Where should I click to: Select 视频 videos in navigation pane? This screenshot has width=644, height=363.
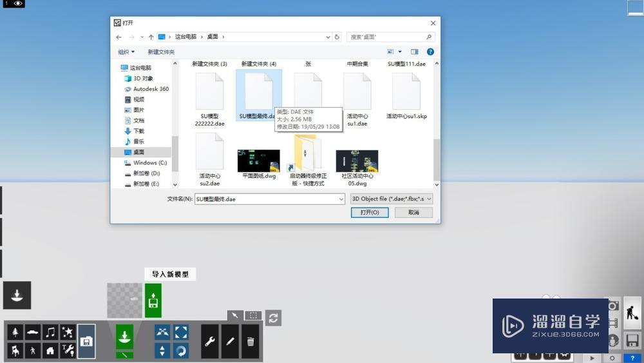[x=138, y=99]
